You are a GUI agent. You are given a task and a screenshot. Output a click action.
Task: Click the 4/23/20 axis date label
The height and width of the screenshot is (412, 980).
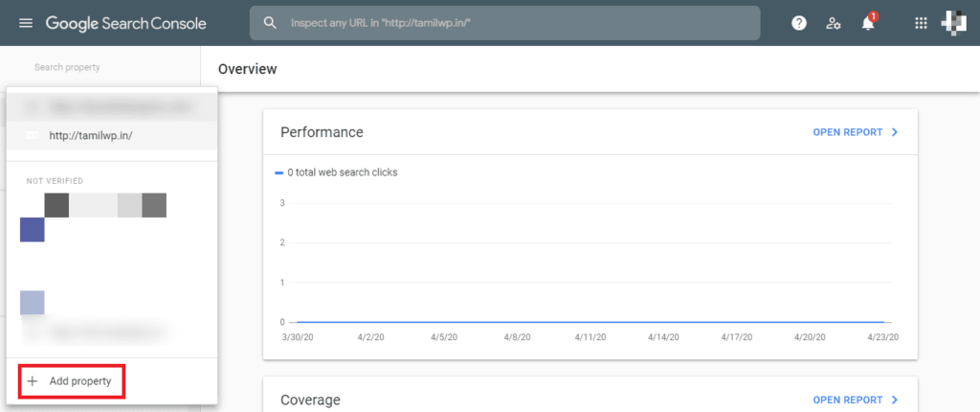885,337
